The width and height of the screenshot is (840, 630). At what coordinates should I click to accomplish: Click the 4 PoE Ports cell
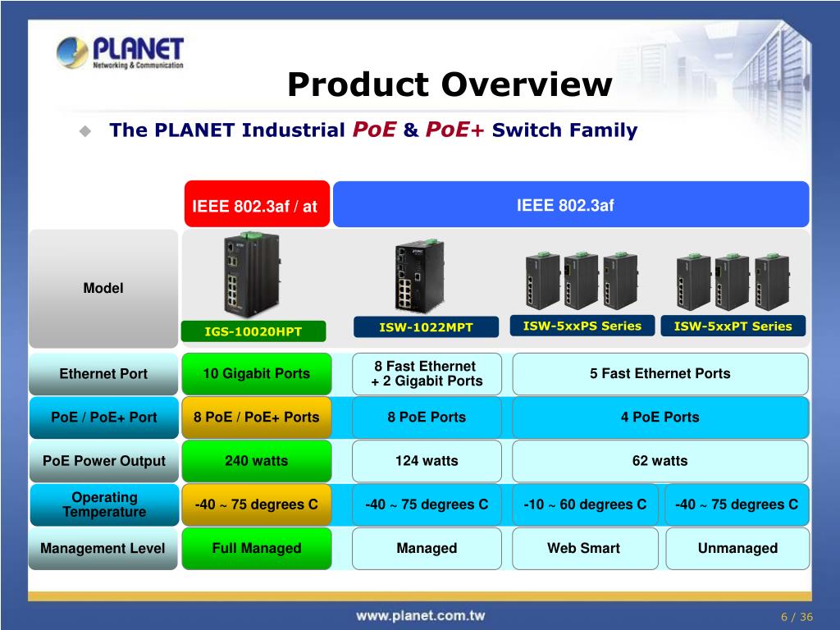(660, 418)
